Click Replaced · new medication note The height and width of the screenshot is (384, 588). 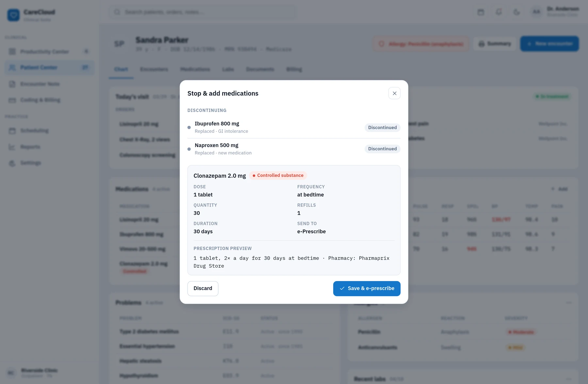coord(223,153)
